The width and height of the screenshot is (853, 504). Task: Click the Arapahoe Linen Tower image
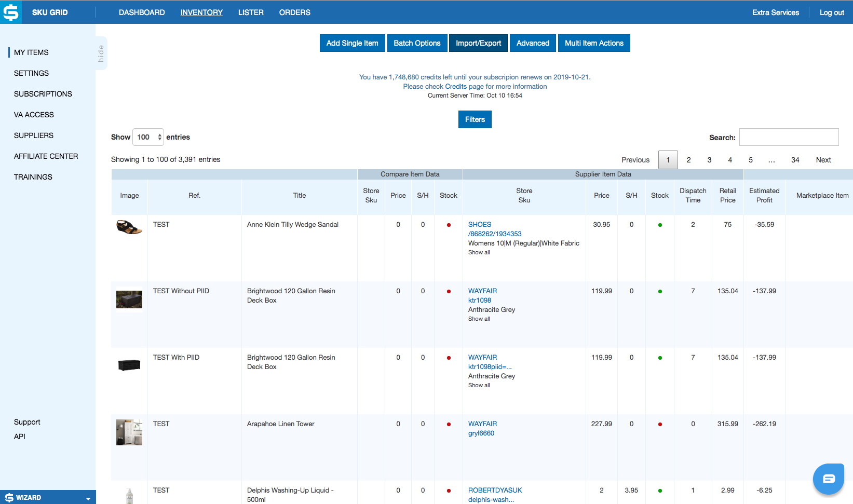tap(129, 432)
